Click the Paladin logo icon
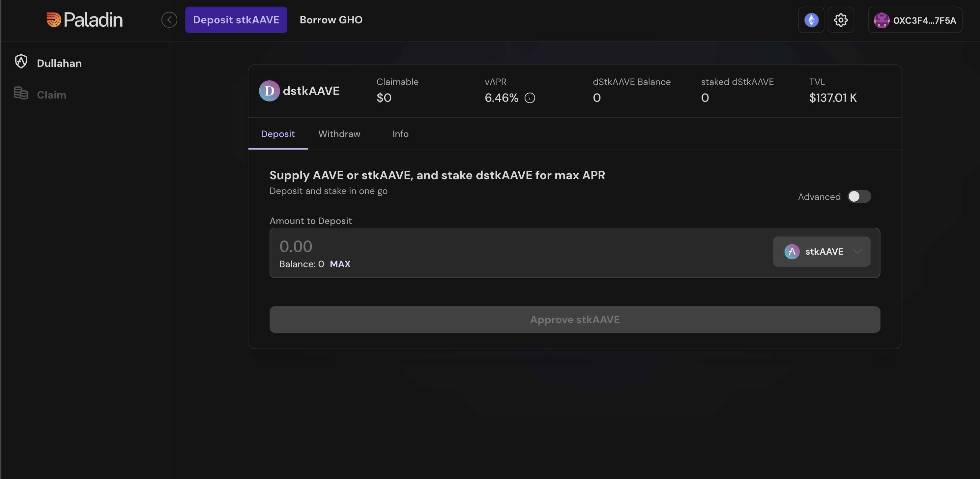 [54, 20]
